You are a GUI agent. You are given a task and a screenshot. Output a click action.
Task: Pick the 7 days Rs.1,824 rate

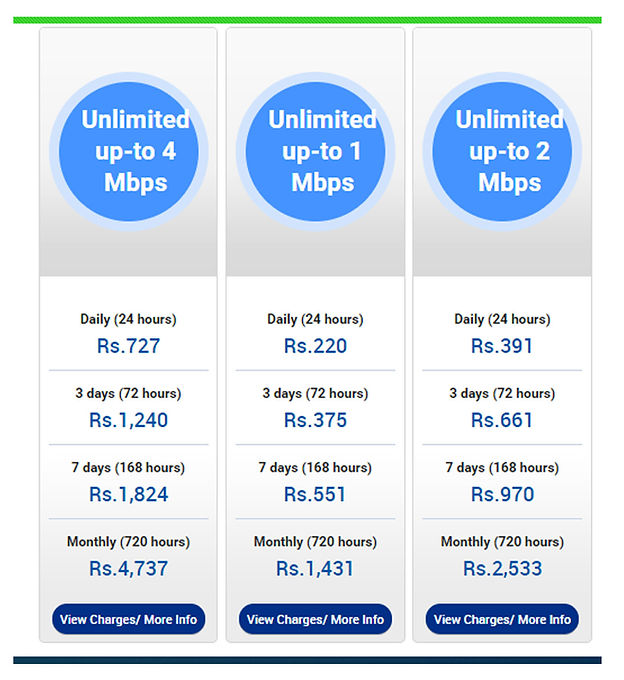tap(128, 494)
